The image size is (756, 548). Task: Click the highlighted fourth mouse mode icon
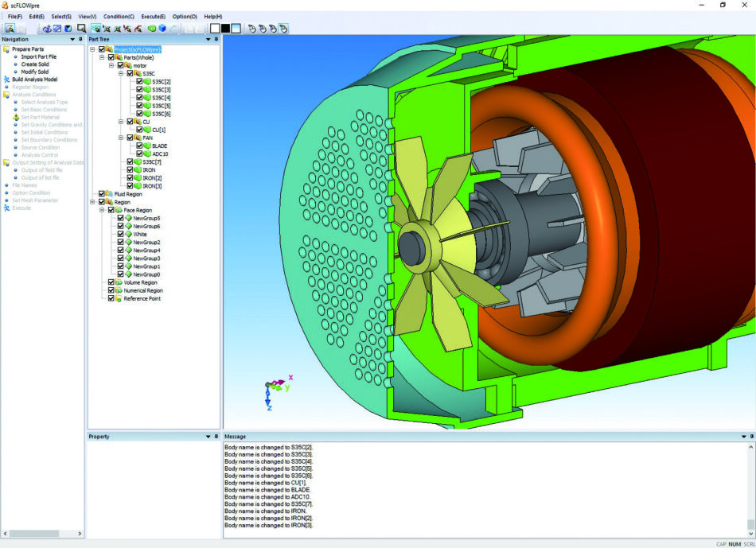click(x=283, y=29)
